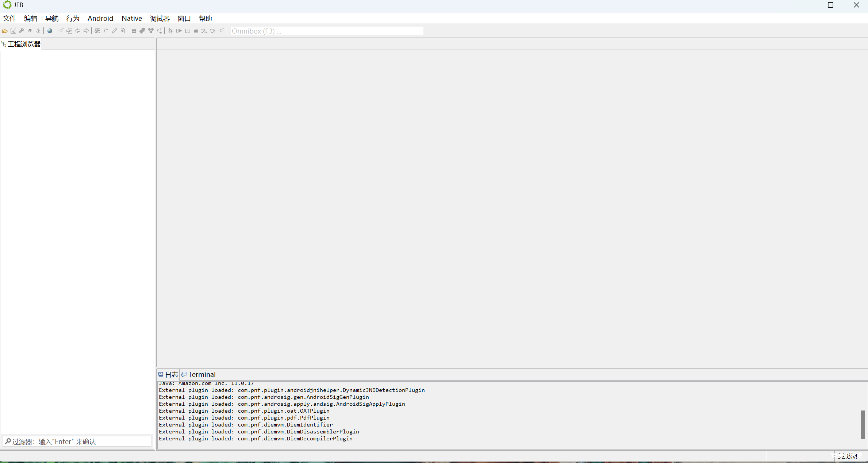Open the Android menu
The image size is (868, 463).
point(100,18)
